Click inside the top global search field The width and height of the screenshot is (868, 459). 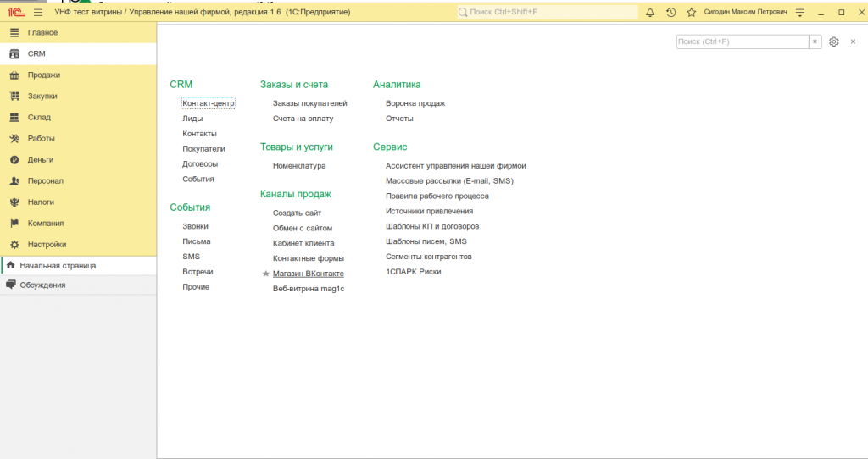(x=548, y=12)
